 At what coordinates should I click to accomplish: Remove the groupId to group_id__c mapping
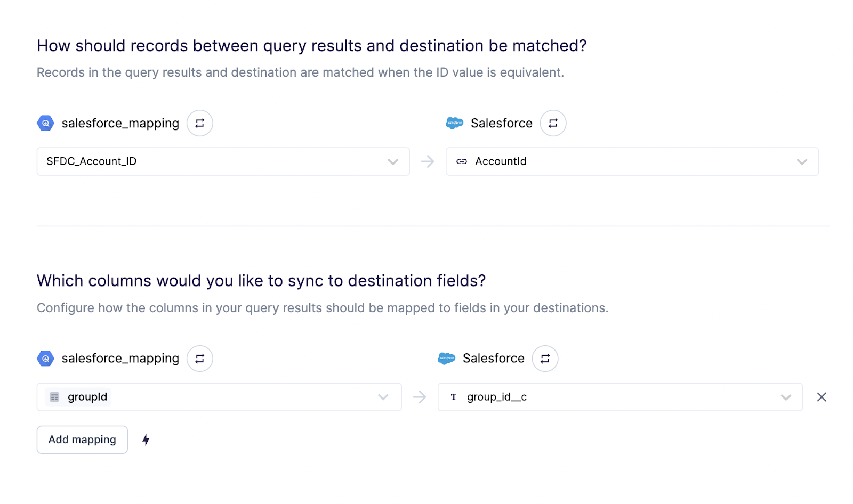(822, 397)
